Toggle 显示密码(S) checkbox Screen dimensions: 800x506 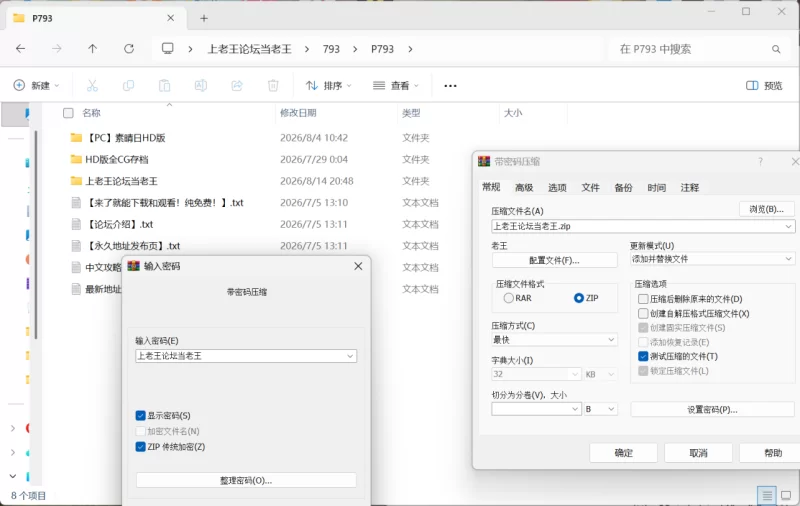point(141,416)
